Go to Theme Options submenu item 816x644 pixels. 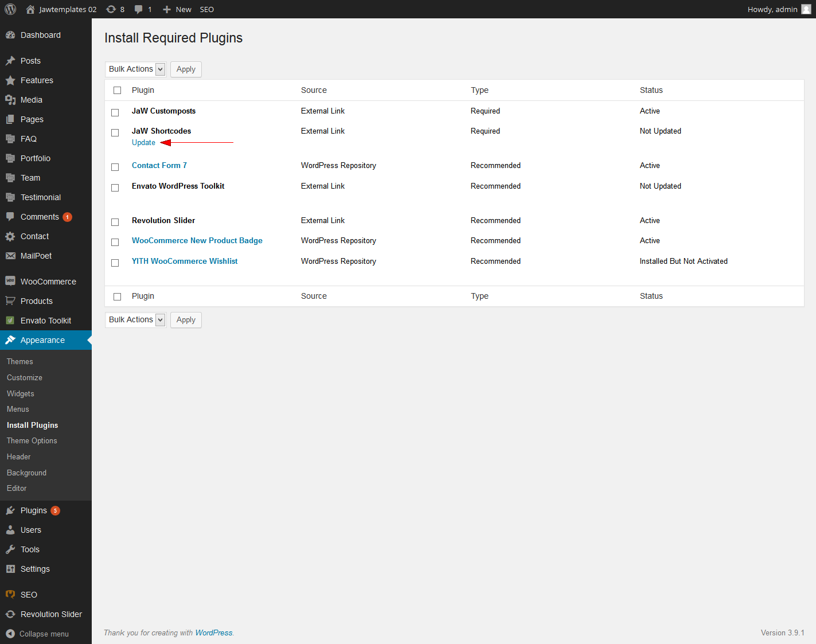click(x=32, y=441)
